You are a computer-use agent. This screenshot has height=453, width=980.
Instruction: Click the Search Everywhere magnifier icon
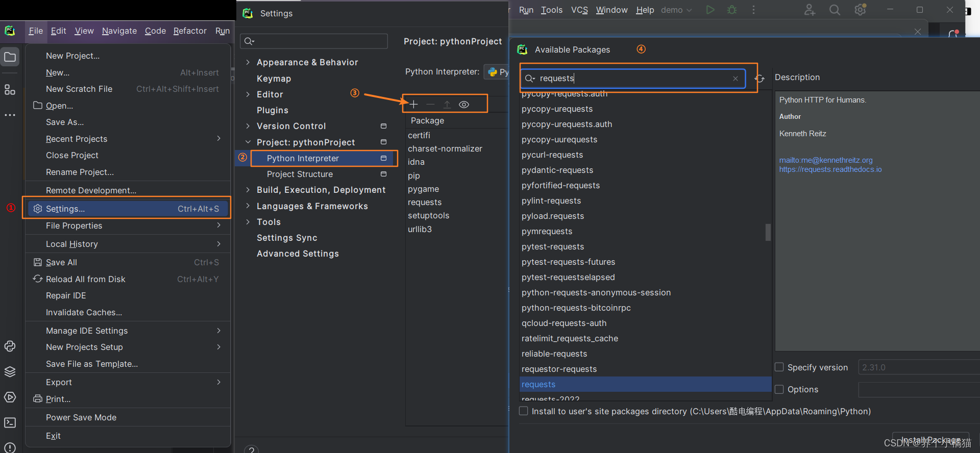pyautogui.click(x=835, y=10)
